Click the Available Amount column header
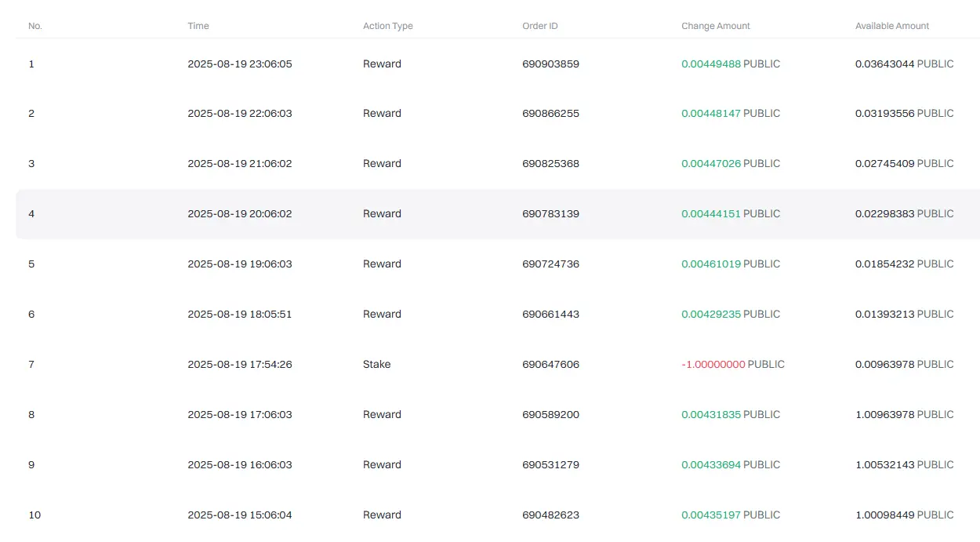Viewport: 980px width, 542px height. (x=892, y=26)
